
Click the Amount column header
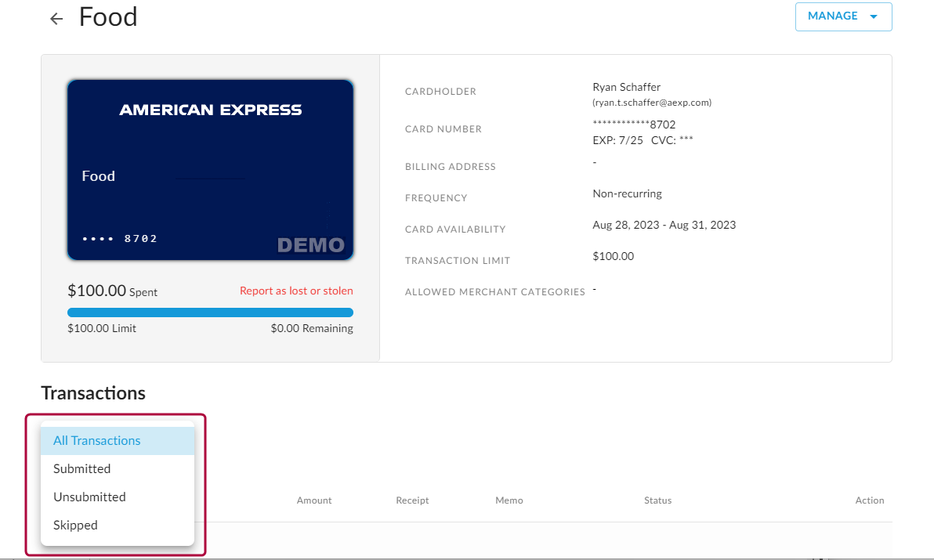(313, 500)
